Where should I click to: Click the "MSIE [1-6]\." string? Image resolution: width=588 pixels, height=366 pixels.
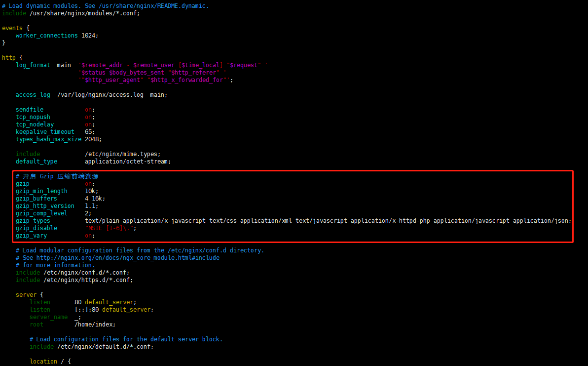tap(110, 228)
